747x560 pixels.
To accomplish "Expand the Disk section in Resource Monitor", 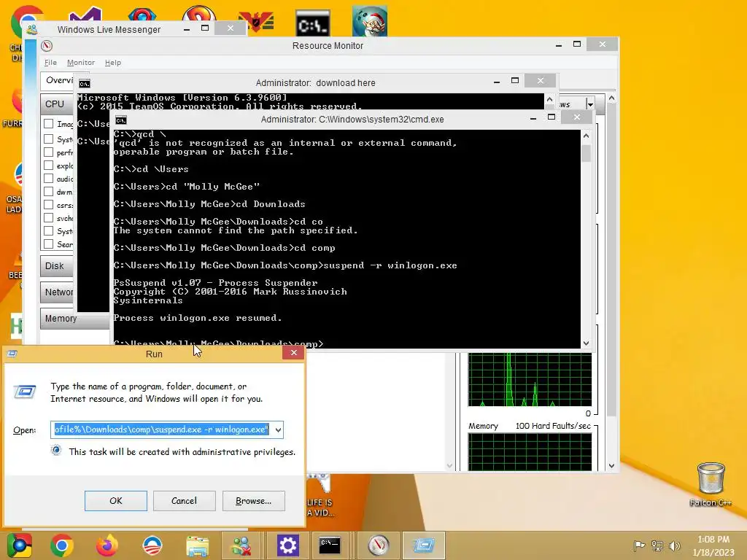I will [x=57, y=265].
